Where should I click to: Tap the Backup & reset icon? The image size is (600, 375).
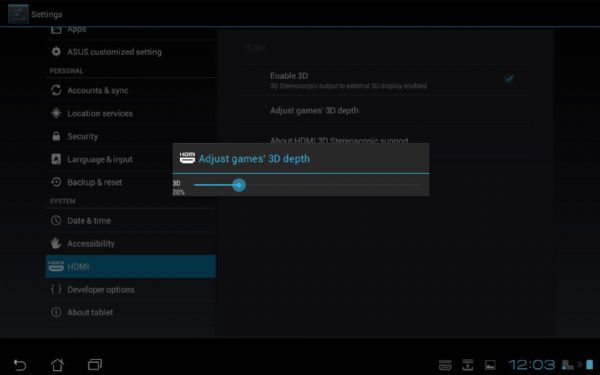pos(56,182)
